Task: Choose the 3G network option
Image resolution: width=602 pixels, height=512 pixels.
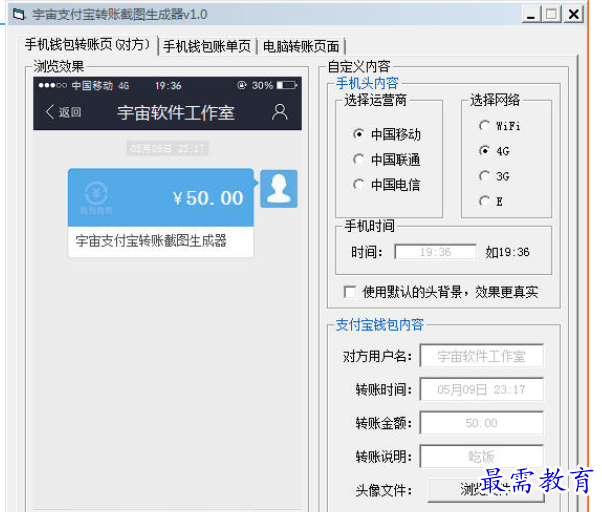Action: pos(485,176)
